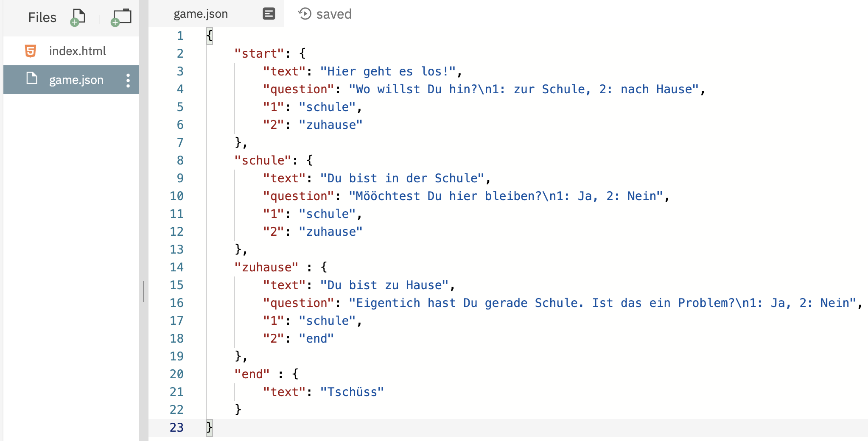Expand options for the selected game.json file
This screenshot has height=441, width=868.
click(x=129, y=80)
